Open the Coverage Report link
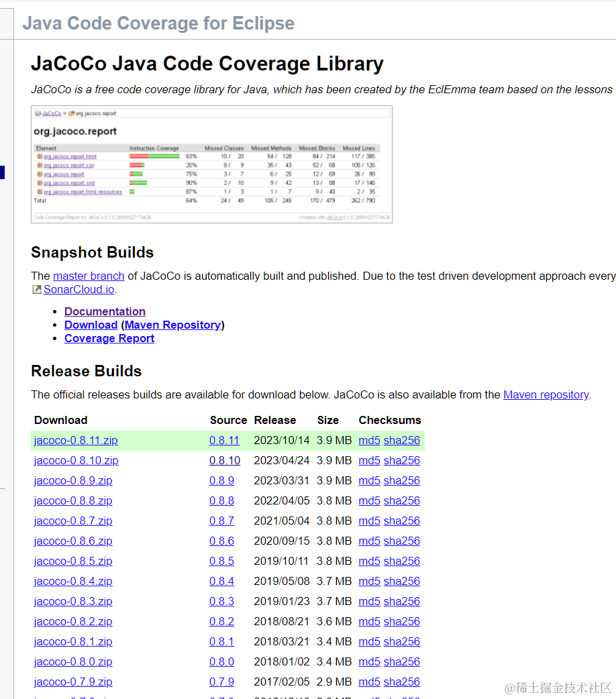Viewport: 616px width, 699px height. coord(109,338)
